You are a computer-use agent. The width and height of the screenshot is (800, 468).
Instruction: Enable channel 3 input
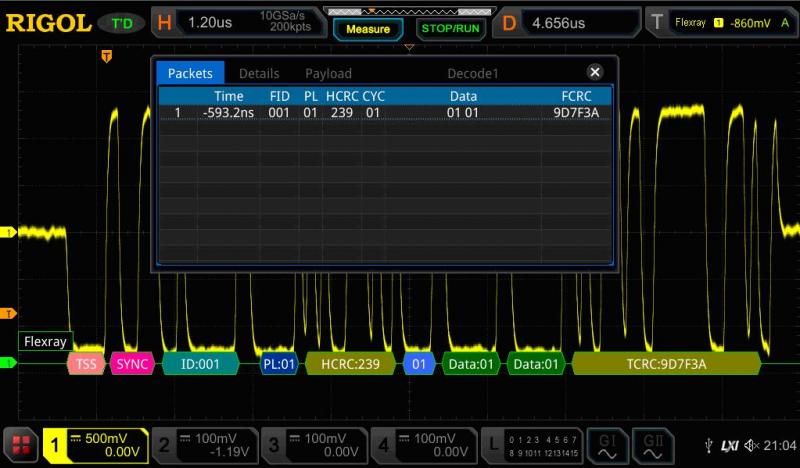pos(315,445)
